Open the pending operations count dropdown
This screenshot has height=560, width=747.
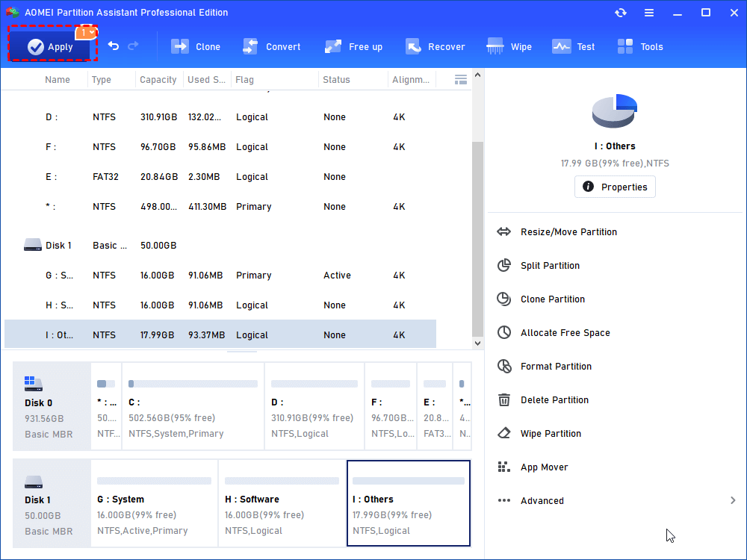pyautogui.click(x=87, y=32)
